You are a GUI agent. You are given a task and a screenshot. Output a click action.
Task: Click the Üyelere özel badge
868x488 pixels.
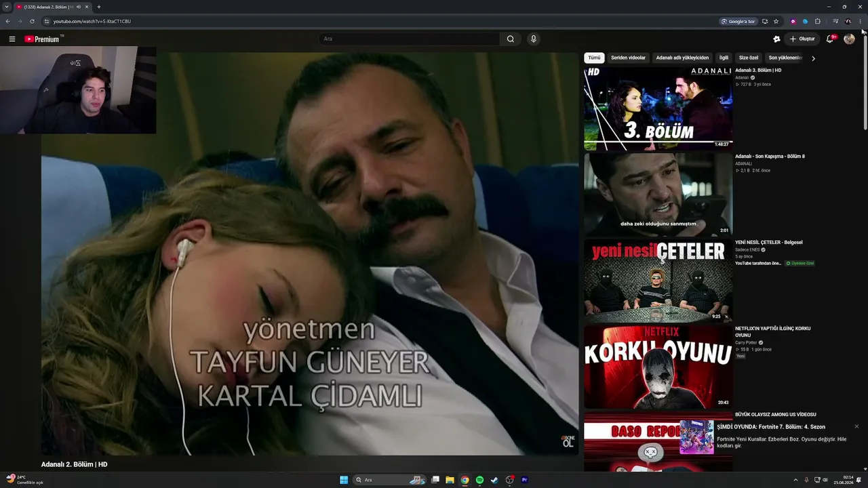tap(800, 263)
